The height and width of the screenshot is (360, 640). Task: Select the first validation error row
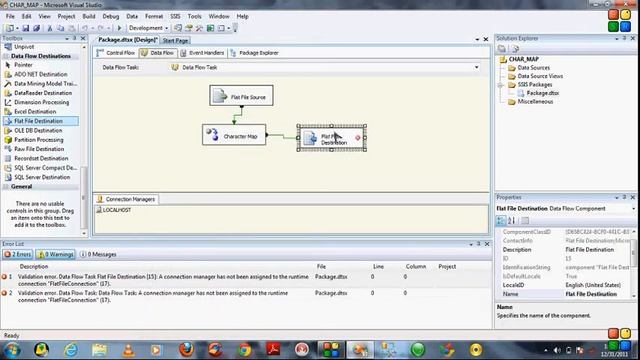click(x=246, y=280)
